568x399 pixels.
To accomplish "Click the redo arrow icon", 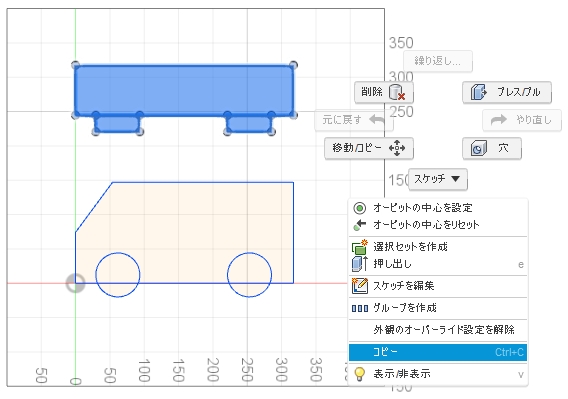I will pyautogui.click(x=498, y=120).
